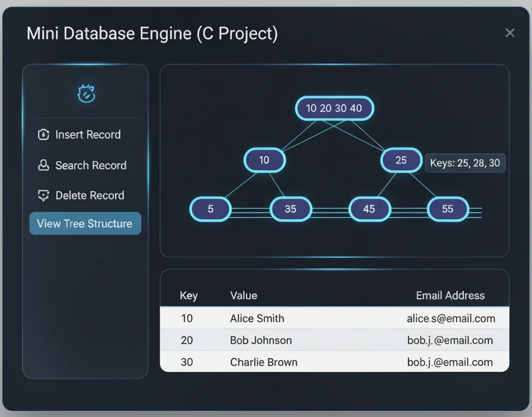Click the database logo icon in sidebar
532x417 pixels.
(x=86, y=93)
